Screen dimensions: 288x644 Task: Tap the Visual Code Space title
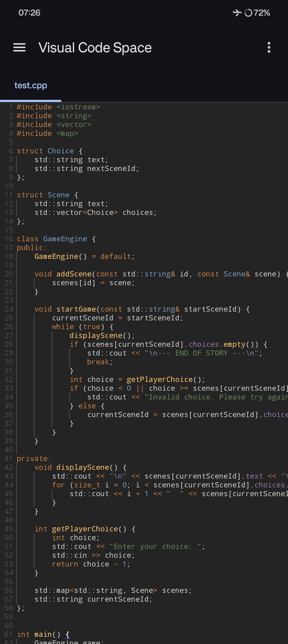[95, 48]
